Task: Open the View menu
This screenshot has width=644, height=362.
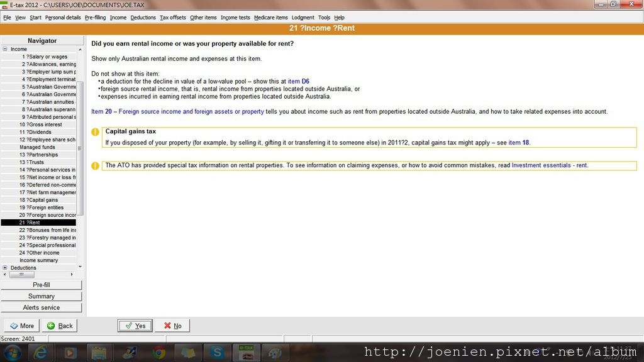Action: (x=20, y=18)
